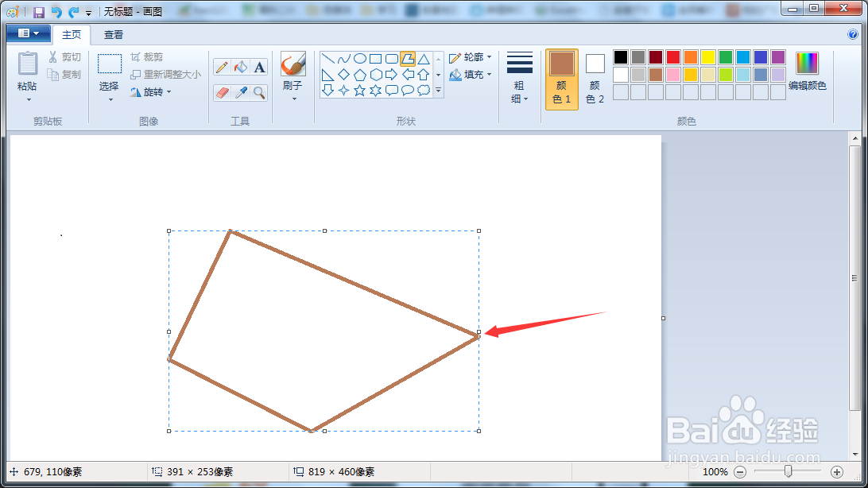
Task: Choose the Cloud callout shape
Action: click(424, 90)
